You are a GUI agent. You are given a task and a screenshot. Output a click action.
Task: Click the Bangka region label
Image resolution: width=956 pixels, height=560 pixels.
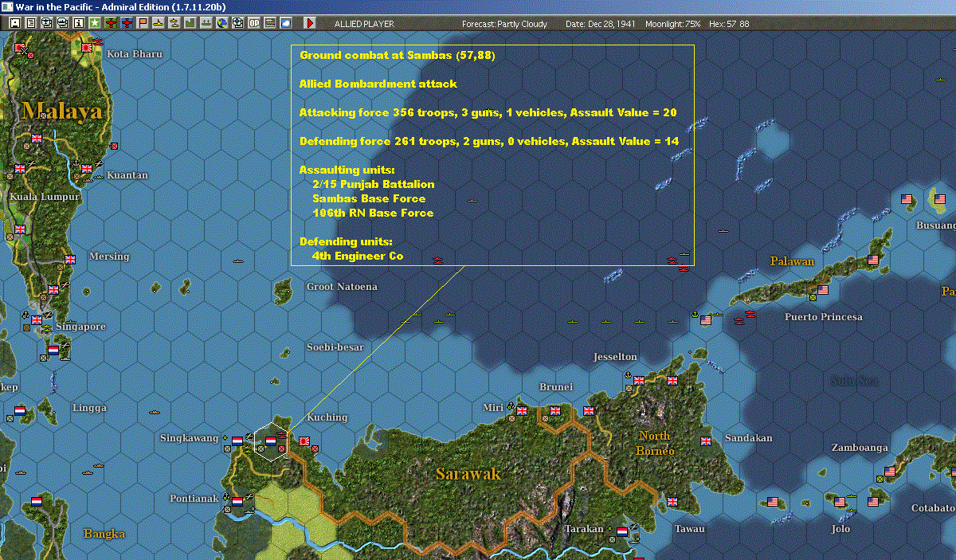104,533
